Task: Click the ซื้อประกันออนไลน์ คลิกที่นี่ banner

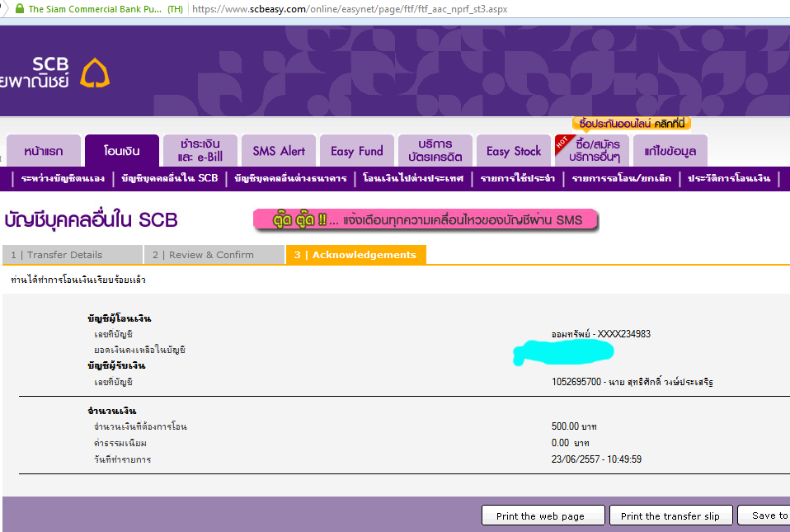Action: coord(632,124)
